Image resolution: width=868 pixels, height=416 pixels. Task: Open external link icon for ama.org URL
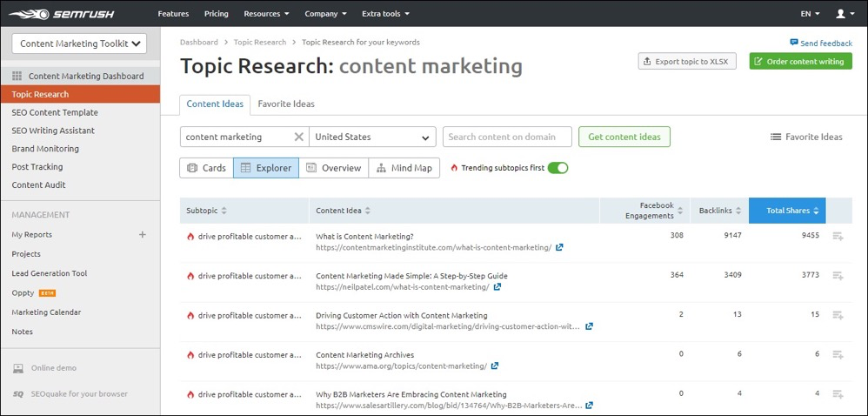pyautogui.click(x=495, y=366)
